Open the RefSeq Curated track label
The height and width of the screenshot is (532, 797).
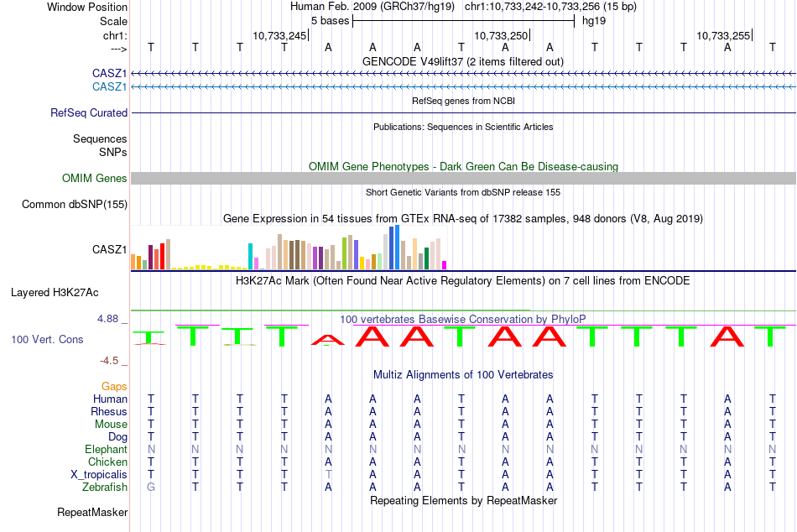point(88,113)
